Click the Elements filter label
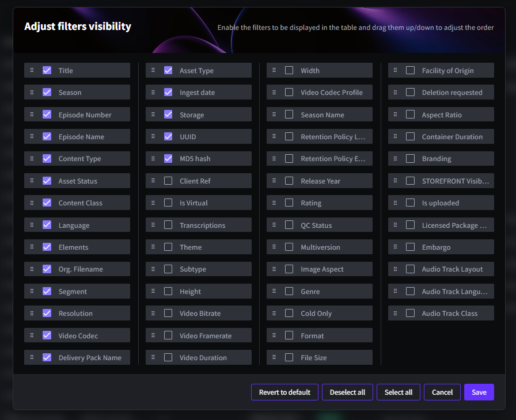 coord(73,247)
